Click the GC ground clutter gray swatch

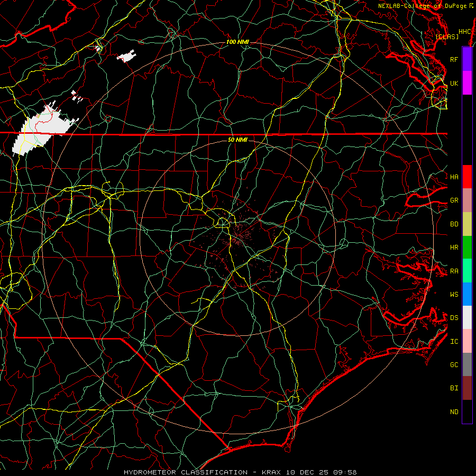tap(467, 364)
